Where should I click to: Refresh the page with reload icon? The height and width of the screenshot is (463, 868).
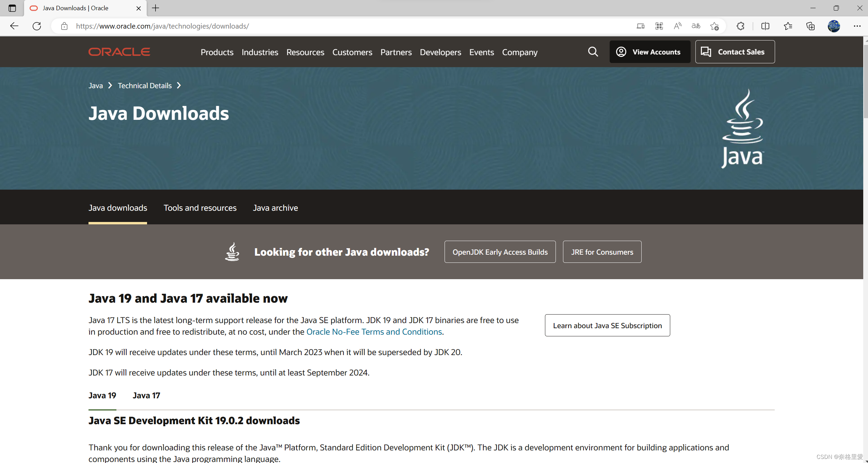pos(37,26)
